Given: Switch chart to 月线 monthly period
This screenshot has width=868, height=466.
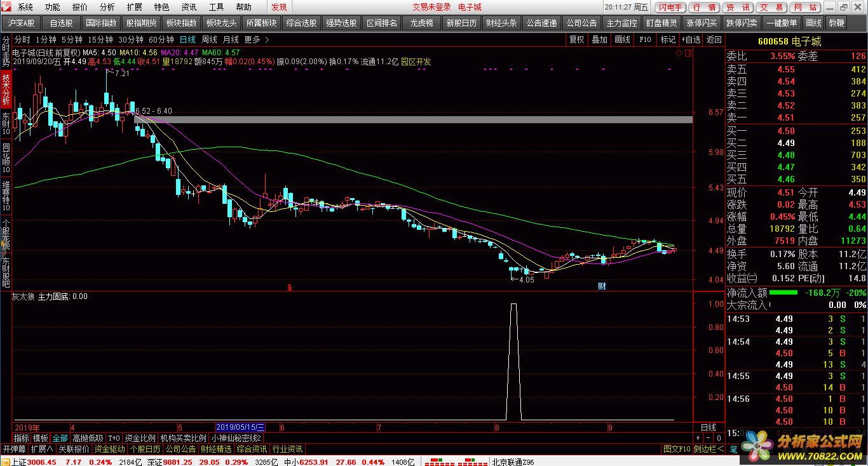Looking at the screenshot, I should coord(231,39).
